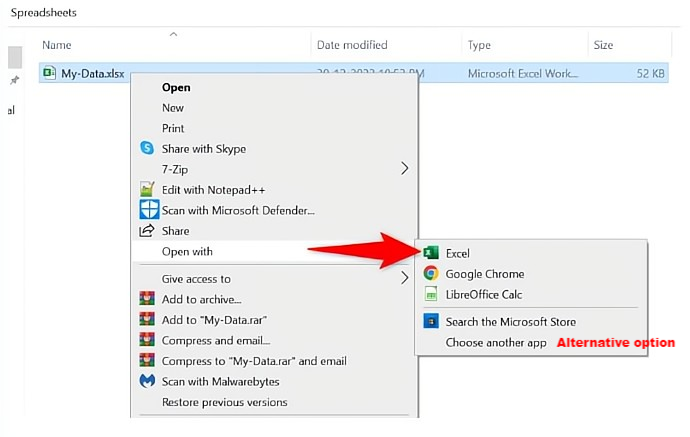Screen dimensions: 690x437
Task: Sort files by the Name column header
Action: pyautogui.click(x=57, y=45)
